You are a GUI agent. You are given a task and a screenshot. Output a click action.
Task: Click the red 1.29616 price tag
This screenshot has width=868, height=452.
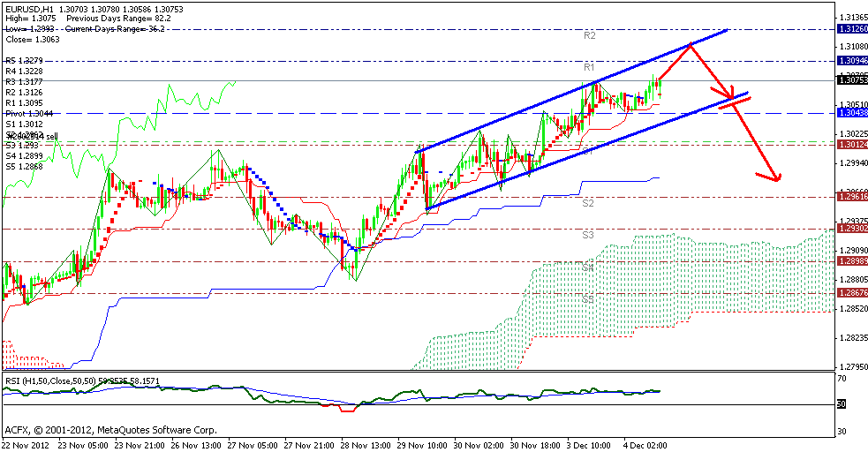[852, 197]
